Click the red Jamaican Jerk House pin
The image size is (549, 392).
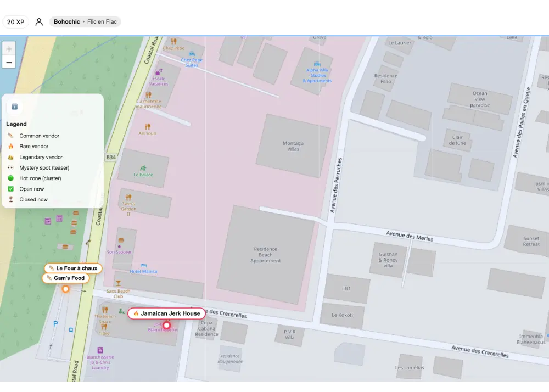click(x=167, y=326)
